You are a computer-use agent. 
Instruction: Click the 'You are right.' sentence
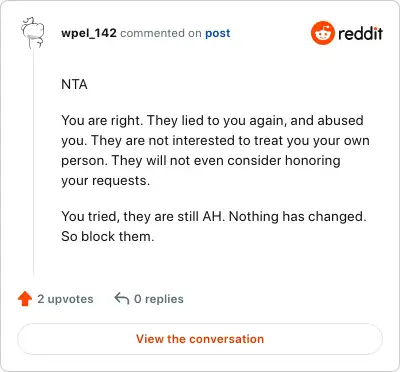coord(102,120)
